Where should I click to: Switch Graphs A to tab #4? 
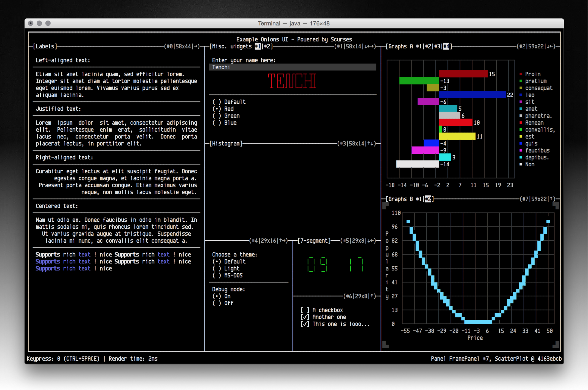pos(446,46)
